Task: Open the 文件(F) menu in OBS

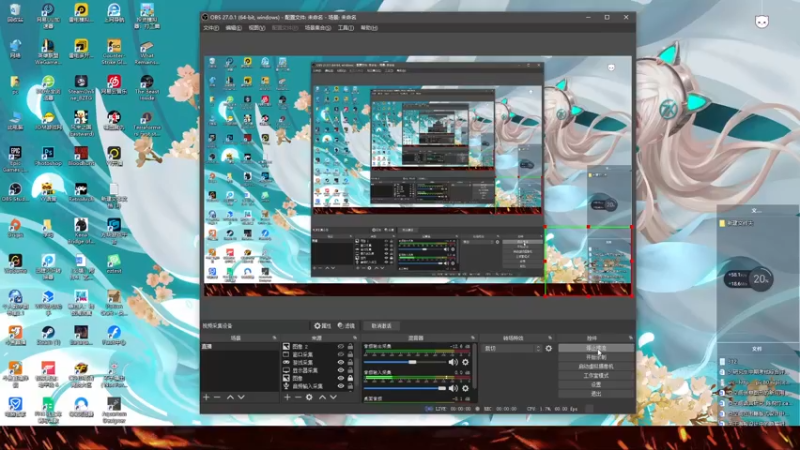Action: tap(211, 28)
